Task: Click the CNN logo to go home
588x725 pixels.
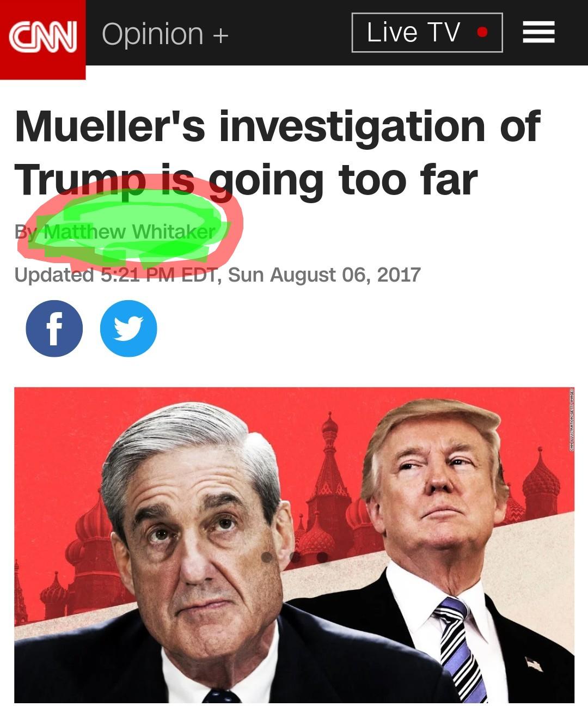Action: click(x=42, y=39)
